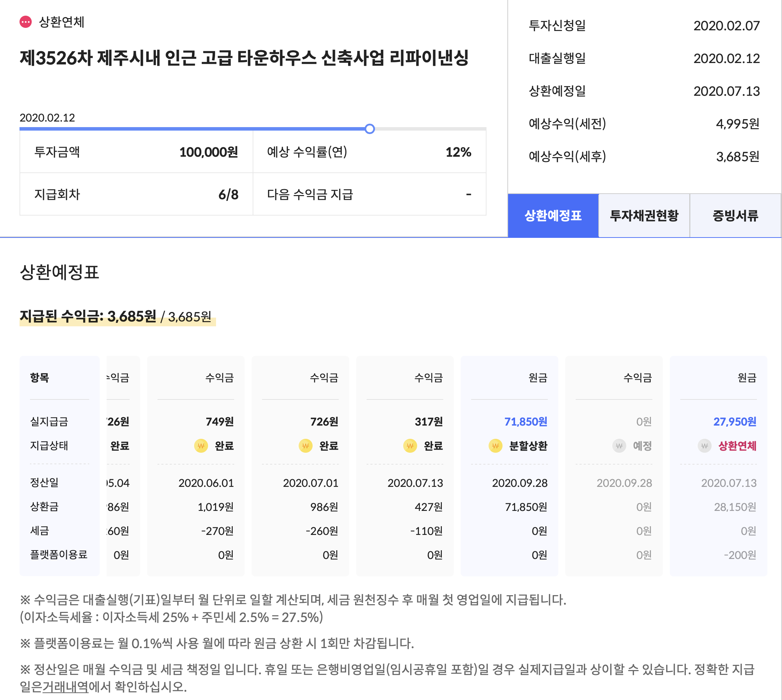This screenshot has width=782, height=700.
Task: Click the 지급된 수익금 highlighted summary
Action: [115, 317]
